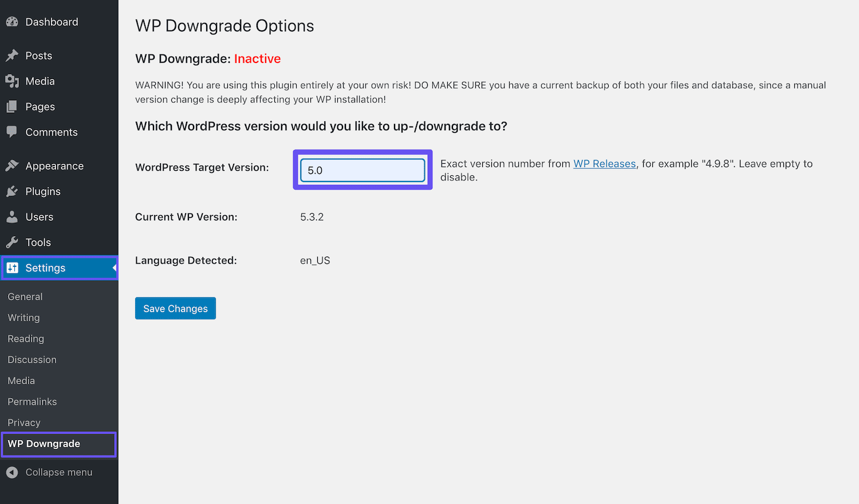Open the General settings page
The width and height of the screenshot is (859, 504).
pos(25,296)
